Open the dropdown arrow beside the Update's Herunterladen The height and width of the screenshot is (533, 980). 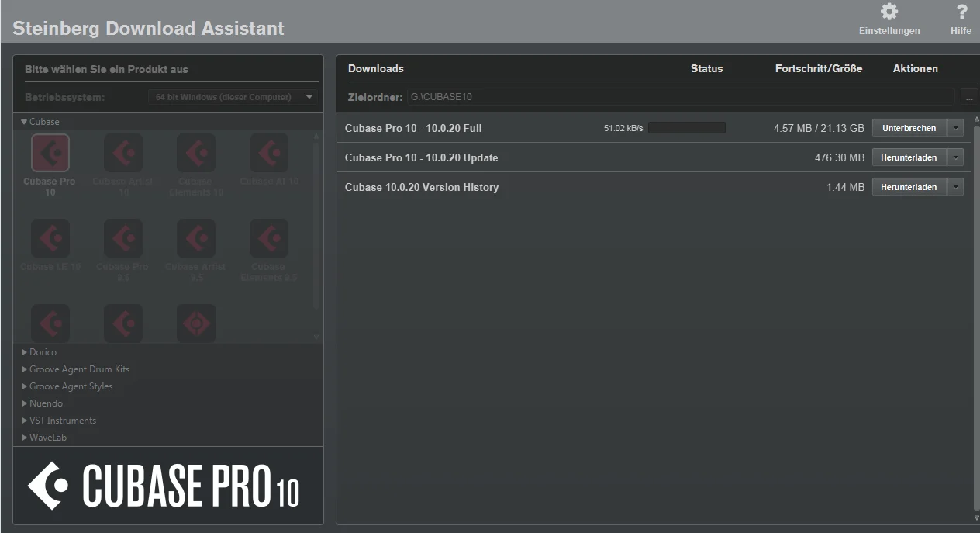[956, 157]
